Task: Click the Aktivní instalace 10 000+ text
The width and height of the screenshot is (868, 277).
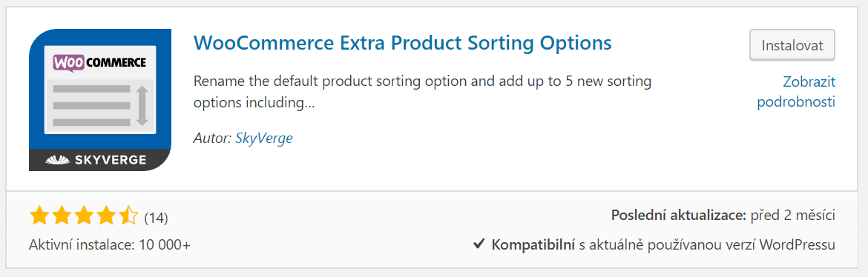Action: coord(110,244)
